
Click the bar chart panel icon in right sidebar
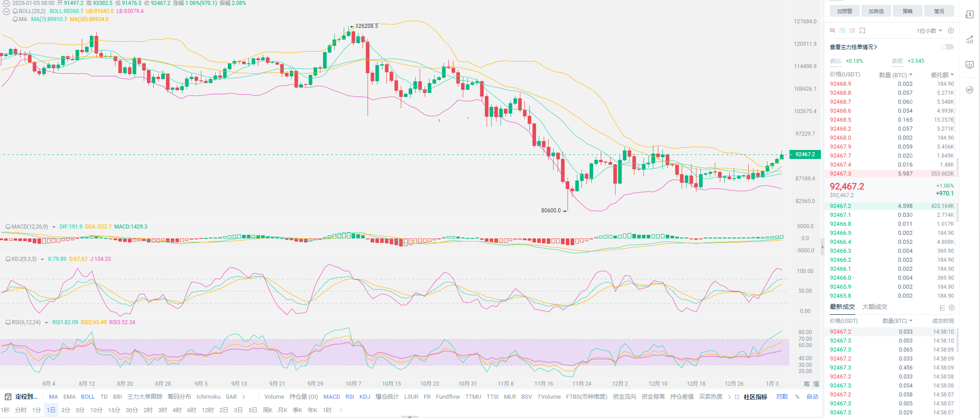[970, 65]
